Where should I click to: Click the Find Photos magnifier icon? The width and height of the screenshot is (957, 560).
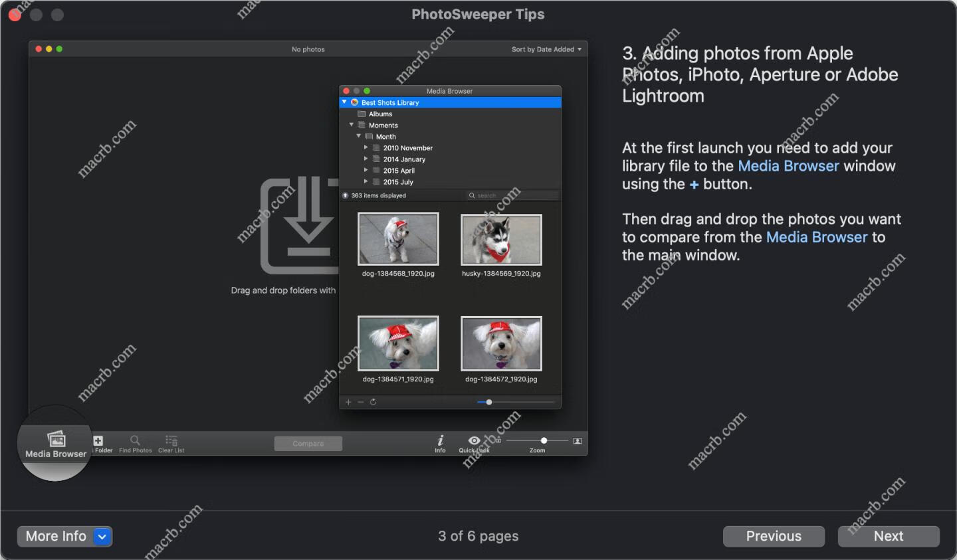(x=135, y=440)
